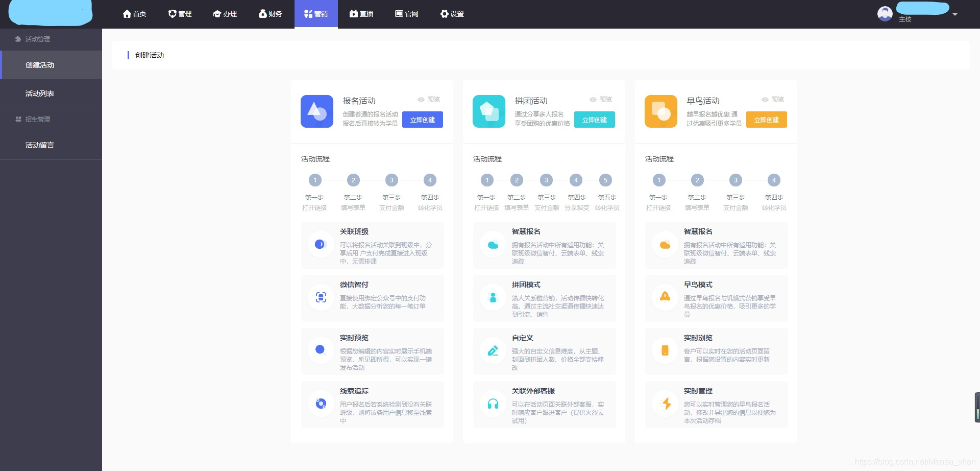Click the 活动管理 sidebar icon

(x=17, y=39)
